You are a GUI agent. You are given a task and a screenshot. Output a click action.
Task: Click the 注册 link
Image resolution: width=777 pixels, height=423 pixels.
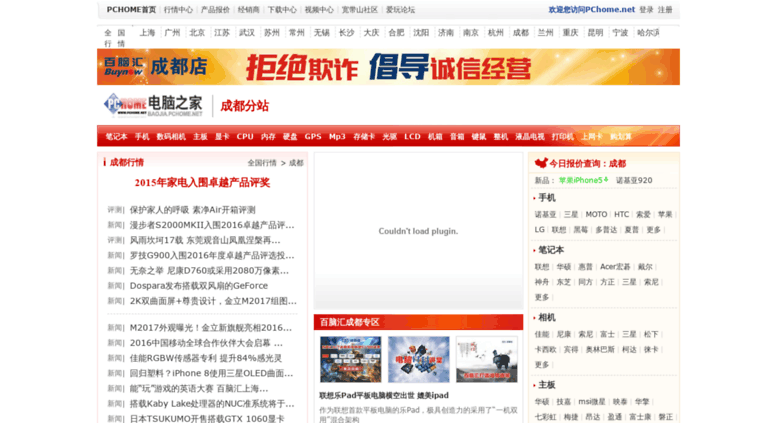pos(665,9)
